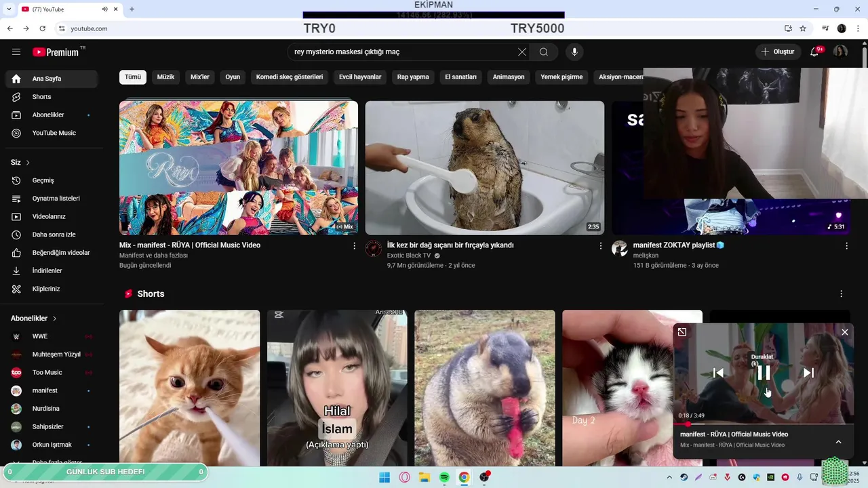Open the Hilal İslam Short

(337, 388)
